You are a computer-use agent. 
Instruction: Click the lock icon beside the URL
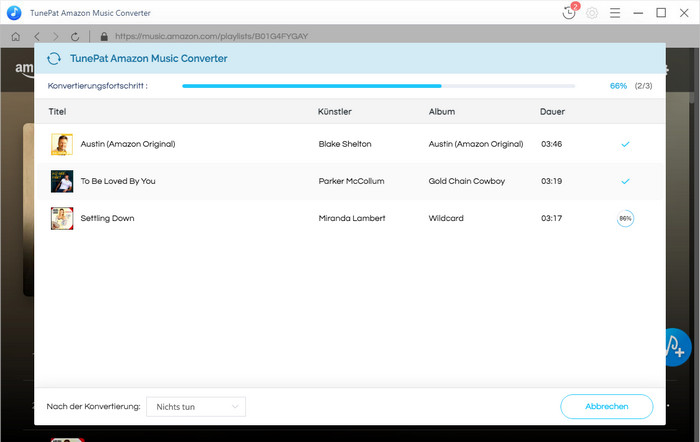click(x=104, y=37)
